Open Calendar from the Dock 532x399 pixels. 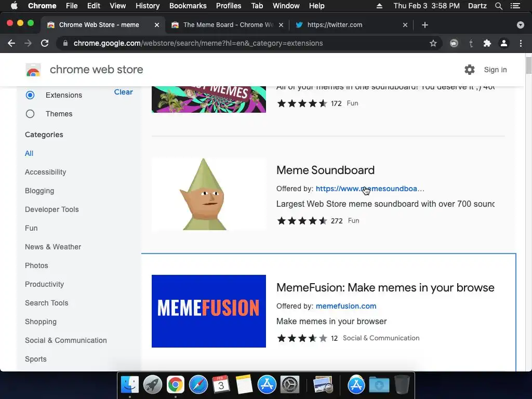coord(221,384)
